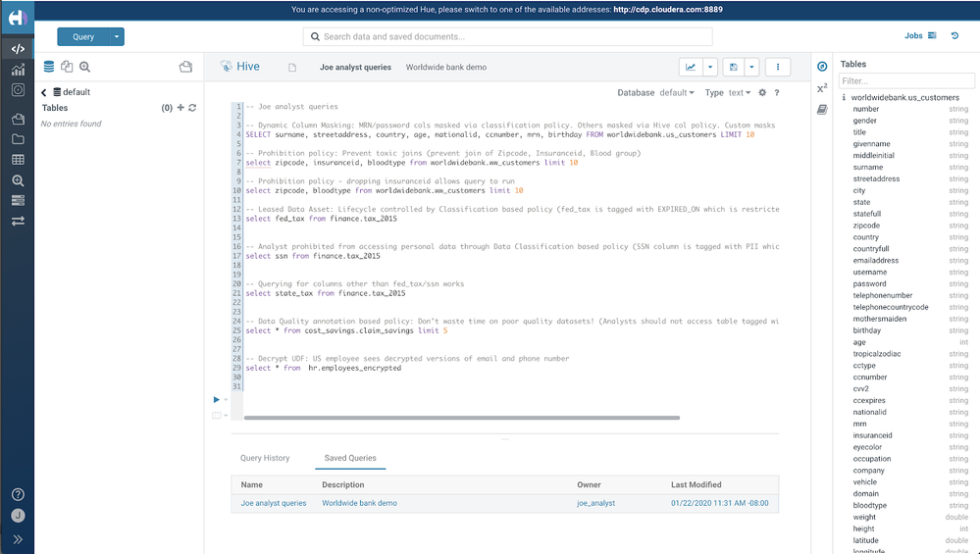The height and width of the screenshot is (554, 980).
Task: Open the three-dot more actions menu
Action: point(777,67)
